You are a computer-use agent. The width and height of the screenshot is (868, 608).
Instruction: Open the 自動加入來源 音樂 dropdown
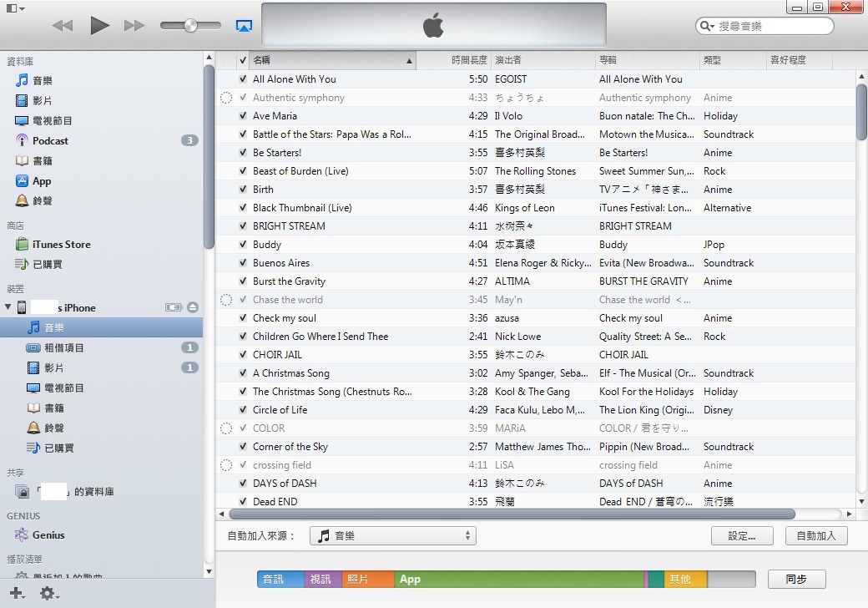click(393, 535)
